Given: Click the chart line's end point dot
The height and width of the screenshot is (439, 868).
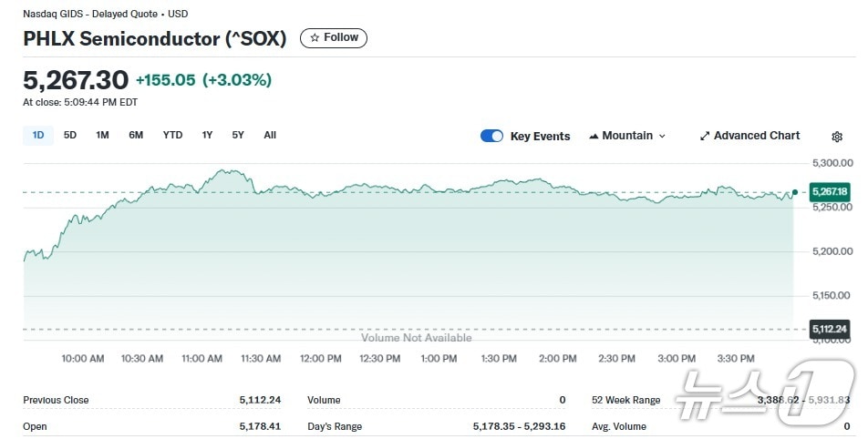Looking at the screenshot, I should pos(795,192).
